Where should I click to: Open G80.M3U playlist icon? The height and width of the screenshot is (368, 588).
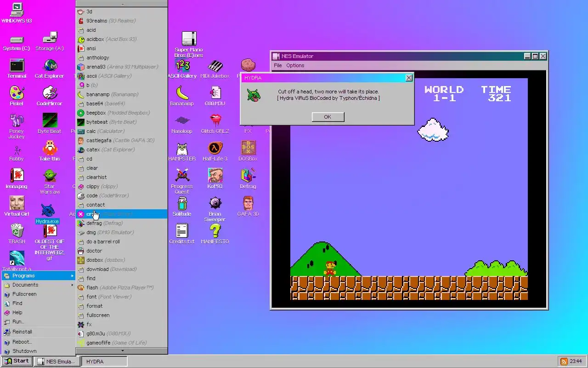[215, 97]
